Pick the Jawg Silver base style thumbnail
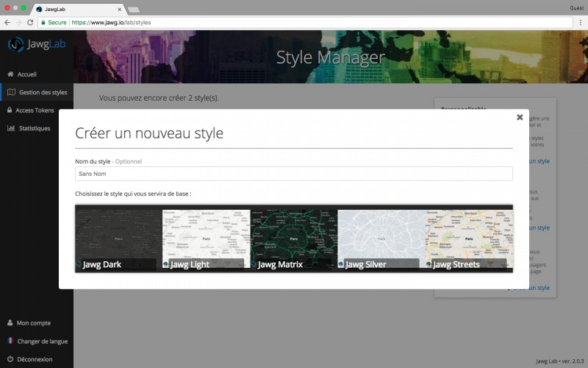The image size is (588, 368). (381, 238)
